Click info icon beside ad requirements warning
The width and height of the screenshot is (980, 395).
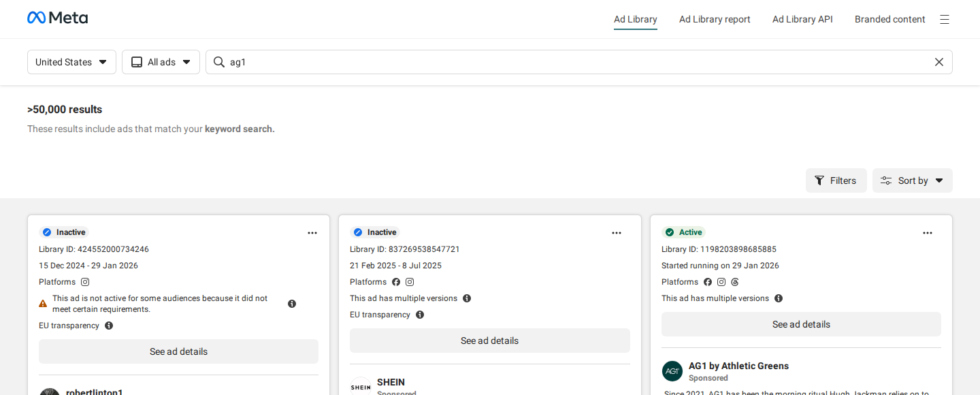292,304
